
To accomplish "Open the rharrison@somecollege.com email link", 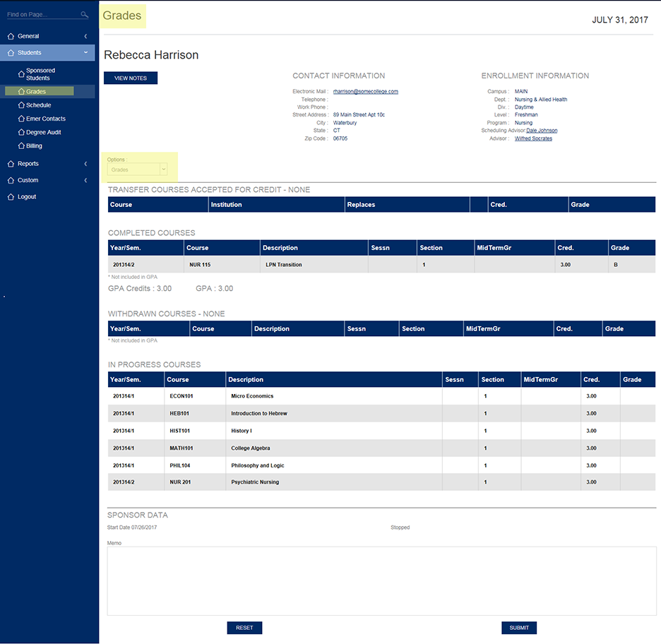I will [x=366, y=92].
